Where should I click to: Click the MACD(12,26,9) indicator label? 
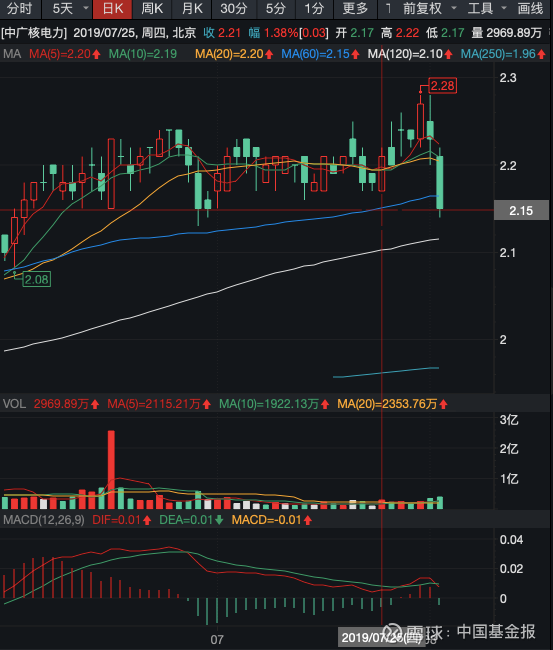pyautogui.click(x=44, y=520)
